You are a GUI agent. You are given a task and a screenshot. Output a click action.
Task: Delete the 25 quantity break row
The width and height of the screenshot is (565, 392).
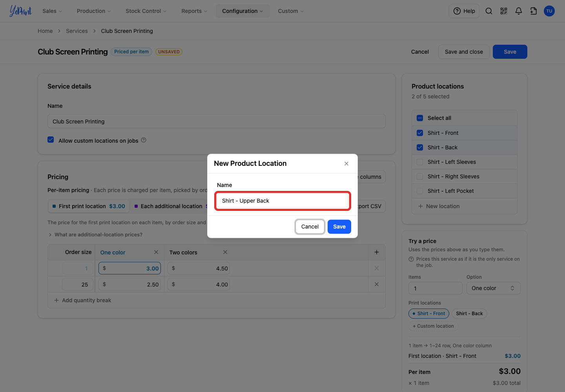(x=377, y=284)
